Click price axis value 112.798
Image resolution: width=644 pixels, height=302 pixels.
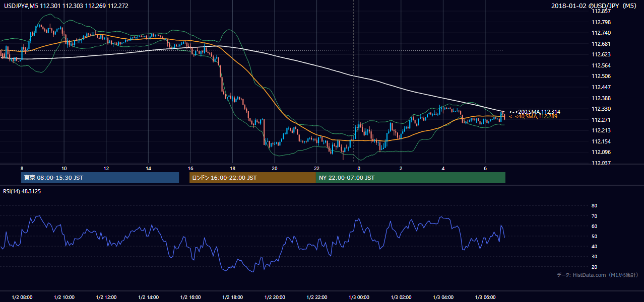pyautogui.click(x=601, y=22)
